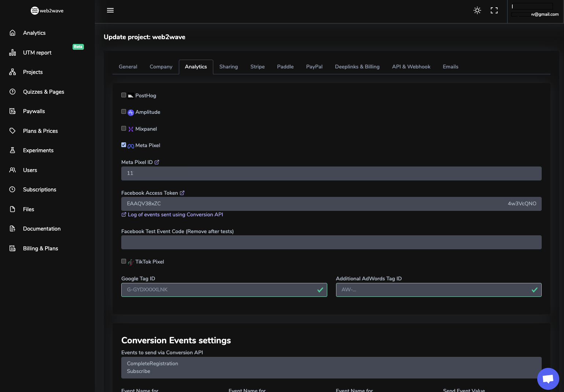Enable the TikTok Pixel checkbox
Screen dimensions: 564x392
tap(124, 261)
